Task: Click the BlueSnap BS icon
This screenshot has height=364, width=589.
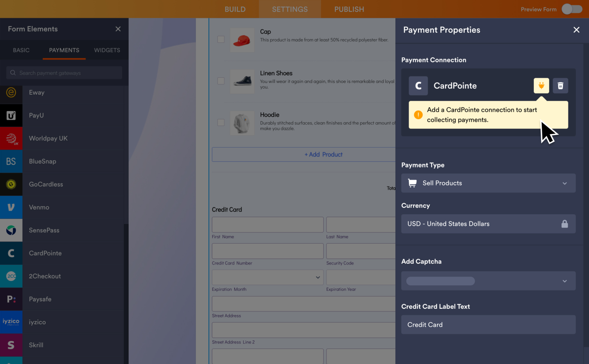Action: (11, 161)
